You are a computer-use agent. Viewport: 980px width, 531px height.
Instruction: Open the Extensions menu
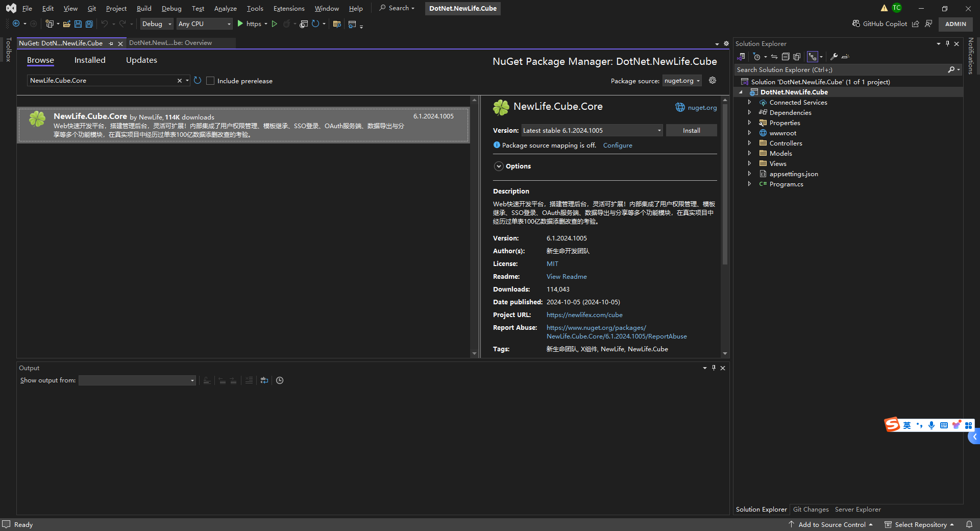click(x=289, y=8)
